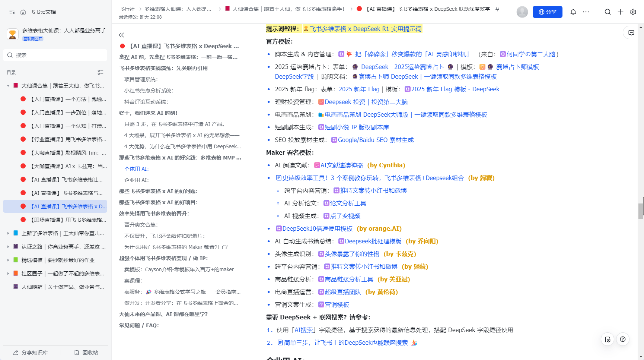Click the vertical scrollbar thumb of the document

click(x=641, y=211)
